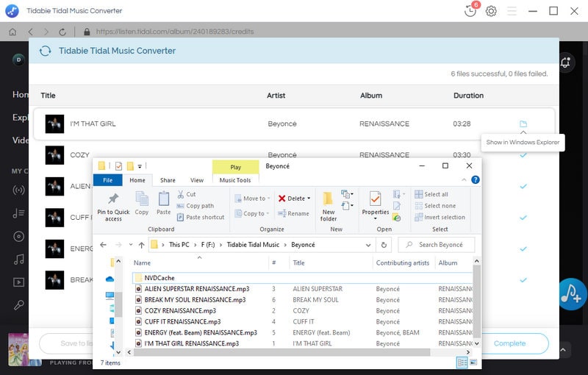
Task: Show I'M THAT GIRL in Windows Explorer
Action: [523, 124]
